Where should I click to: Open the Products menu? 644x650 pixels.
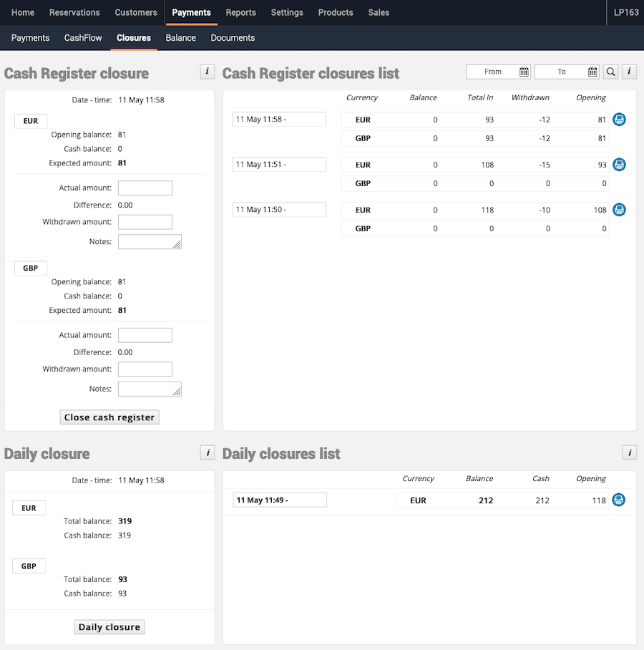[x=336, y=12]
